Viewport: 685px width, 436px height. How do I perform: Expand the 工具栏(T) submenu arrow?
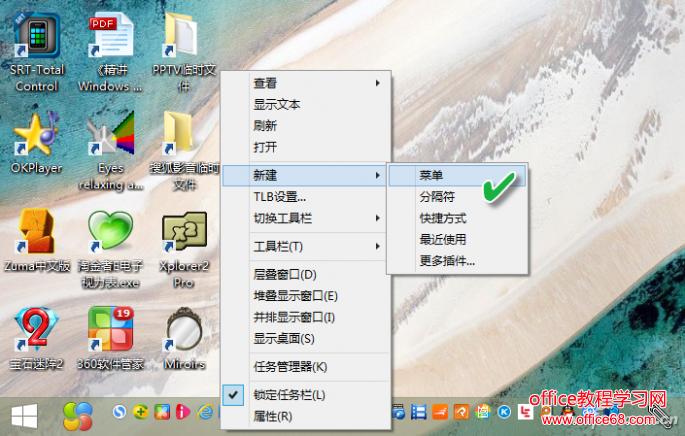(377, 246)
